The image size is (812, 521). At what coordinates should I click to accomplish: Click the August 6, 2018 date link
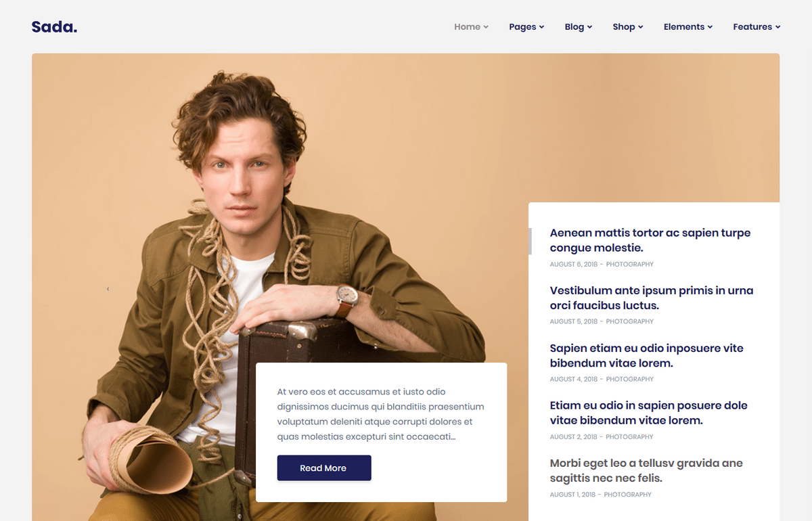tap(573, 264)
